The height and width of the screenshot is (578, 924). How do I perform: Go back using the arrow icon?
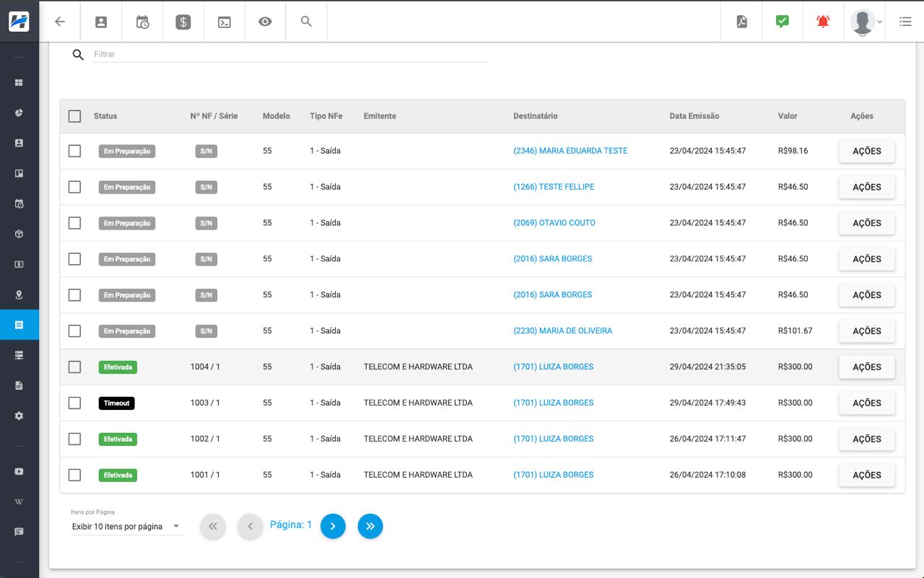point(60,22)
